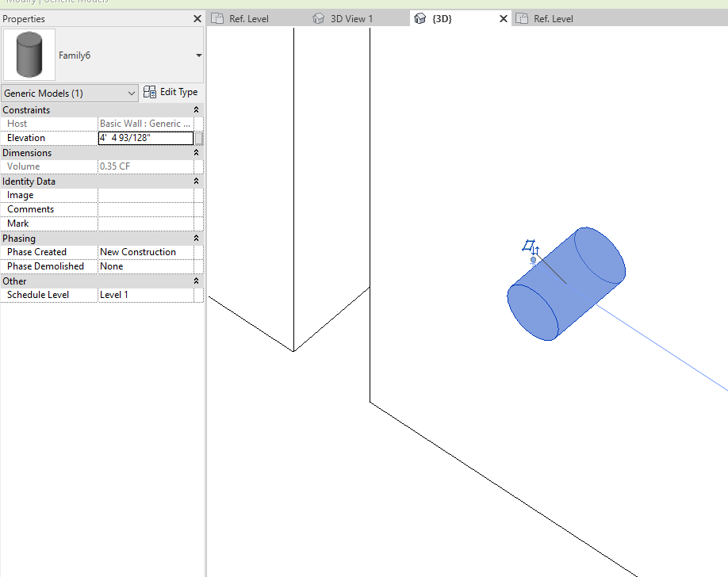Click the house icon on the {3D} tab

[x=420, y=17]
